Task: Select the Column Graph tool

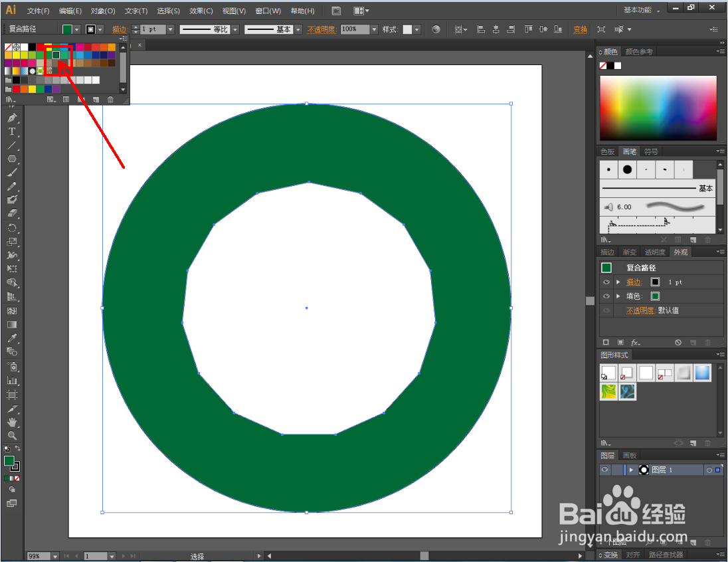Action: [x=12, y=381]
